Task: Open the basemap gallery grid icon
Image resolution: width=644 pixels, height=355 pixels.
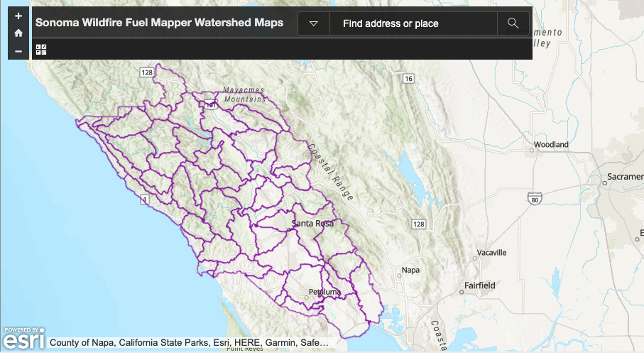Action: click(x=41, y=50)
